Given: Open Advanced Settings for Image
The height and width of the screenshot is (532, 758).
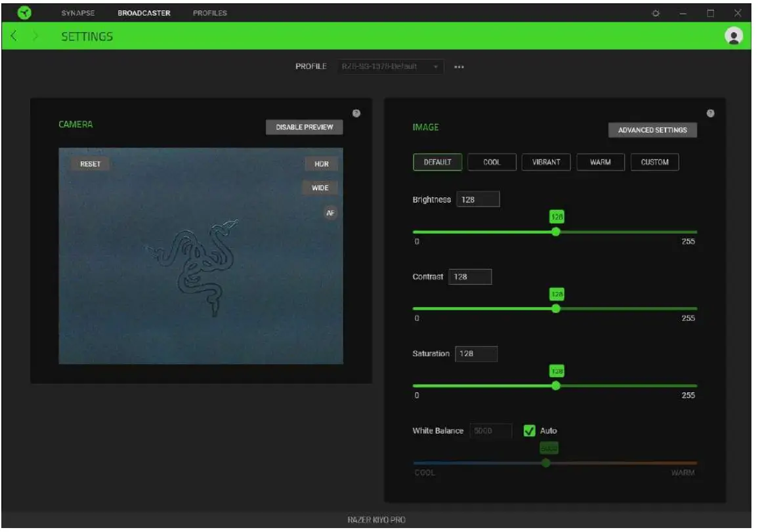Looking at the screenshot, I should click(652, 131).
